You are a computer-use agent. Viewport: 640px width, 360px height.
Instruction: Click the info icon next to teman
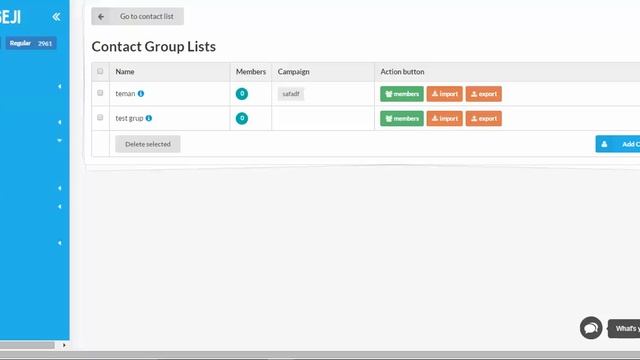141,93
